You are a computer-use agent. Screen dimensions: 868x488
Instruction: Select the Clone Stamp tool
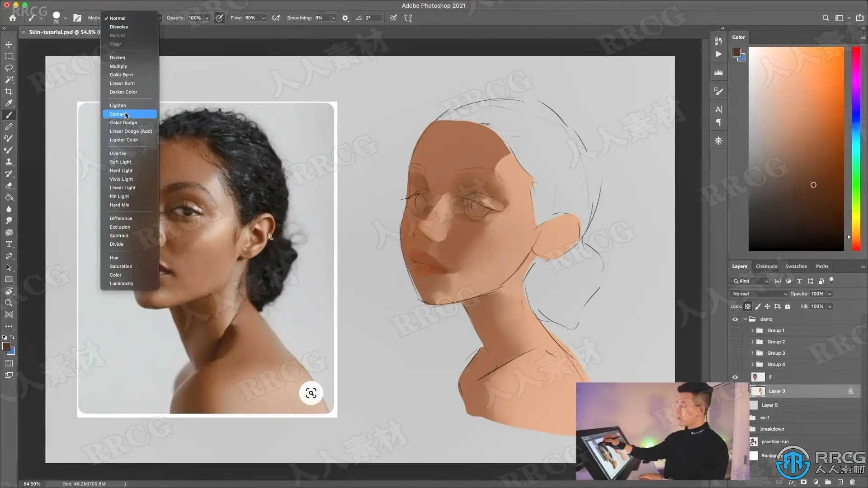click(x=9, y=162)
